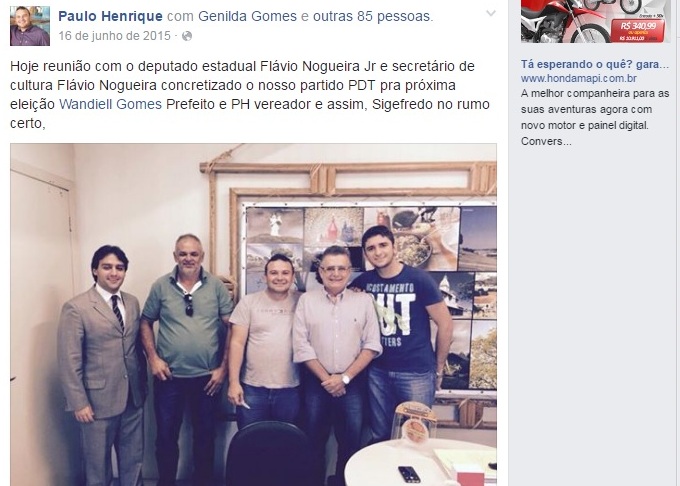
Task: Open the Genilda Gomes profile link
Action: [247, 16]
